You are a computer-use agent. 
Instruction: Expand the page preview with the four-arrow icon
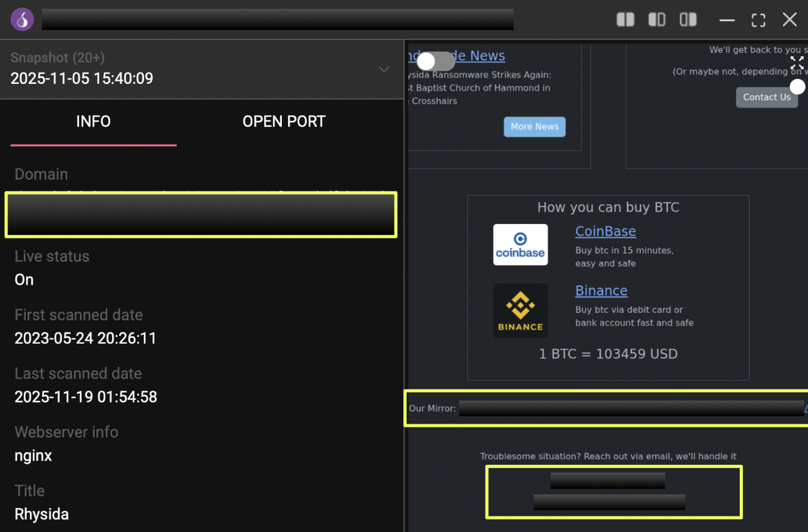(x=797, y=63)
